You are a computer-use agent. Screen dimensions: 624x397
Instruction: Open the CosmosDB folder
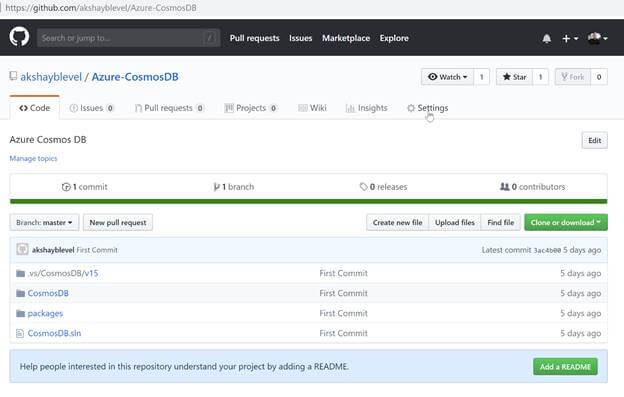pyautogui.click(x=48, y=293)
